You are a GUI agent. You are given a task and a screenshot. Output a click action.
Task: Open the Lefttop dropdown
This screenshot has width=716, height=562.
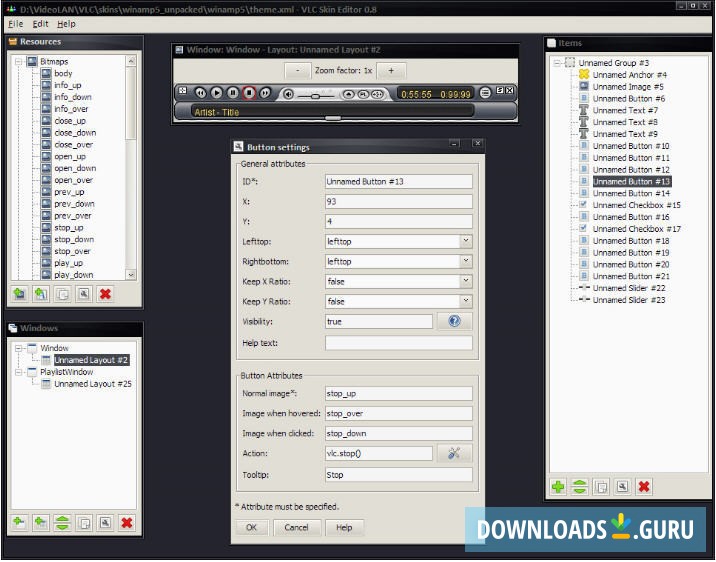[x=466, y=241]
